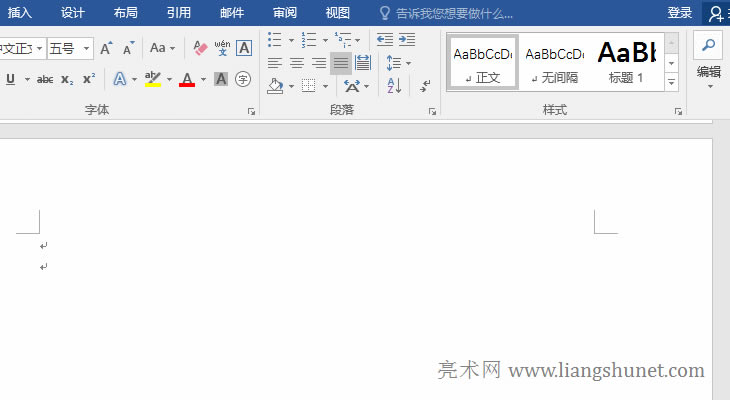Click the Increase Indent icon
730x400 pixels.
pyautogui.click(x=407, y=39)
